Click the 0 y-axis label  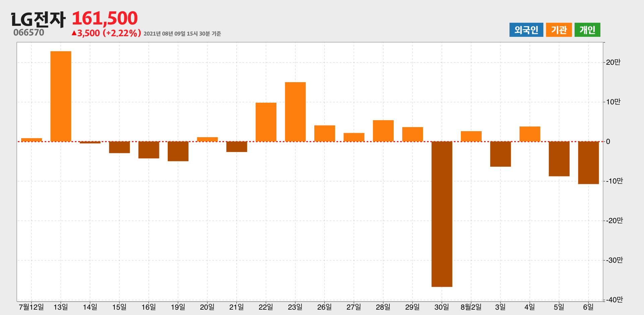click(x=608, y=142)
